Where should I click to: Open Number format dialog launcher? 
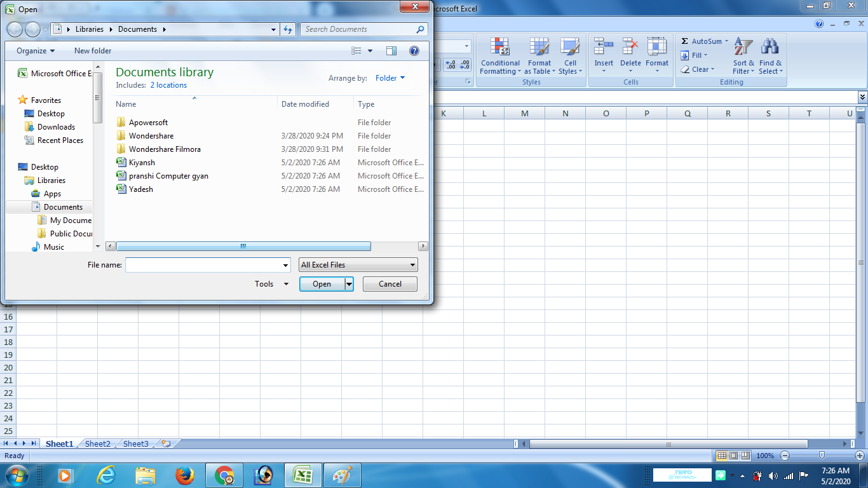point(468,82)
